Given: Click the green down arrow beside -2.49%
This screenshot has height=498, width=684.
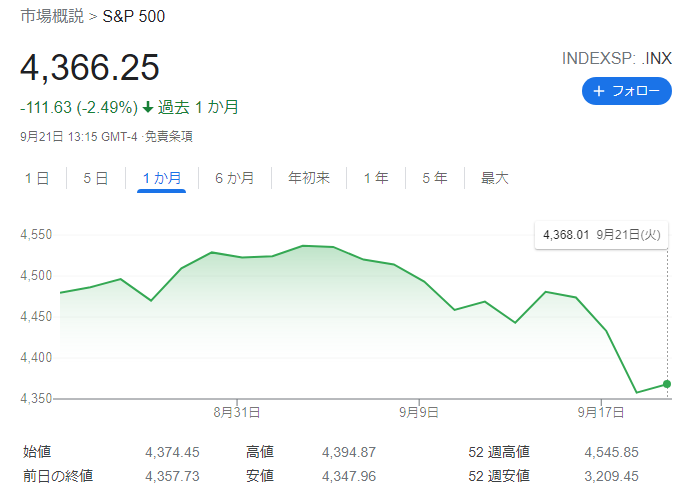Looking at the screenshot, I should click(148, 107).
